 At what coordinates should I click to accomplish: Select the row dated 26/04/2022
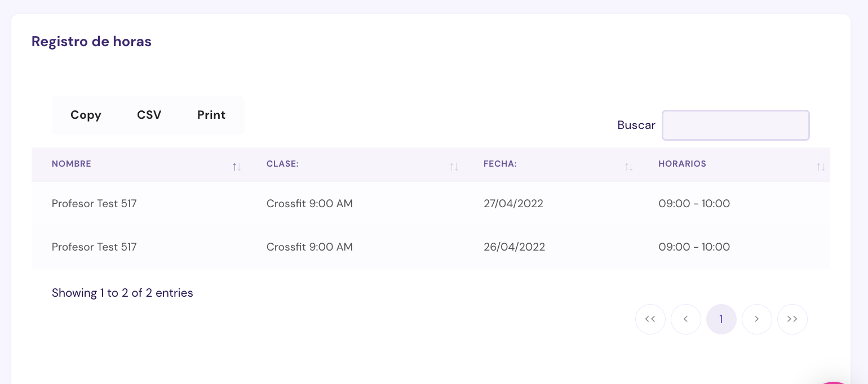514,247
